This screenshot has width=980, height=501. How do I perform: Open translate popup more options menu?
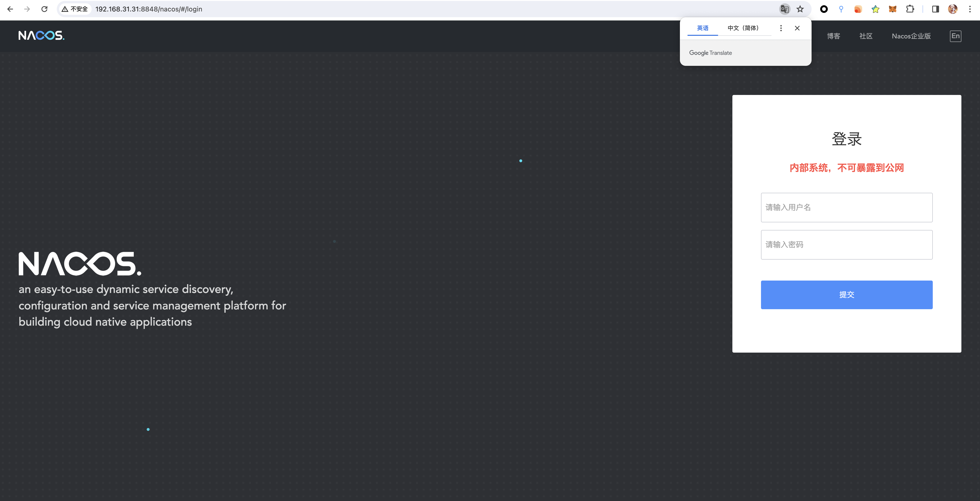[781, 28]
